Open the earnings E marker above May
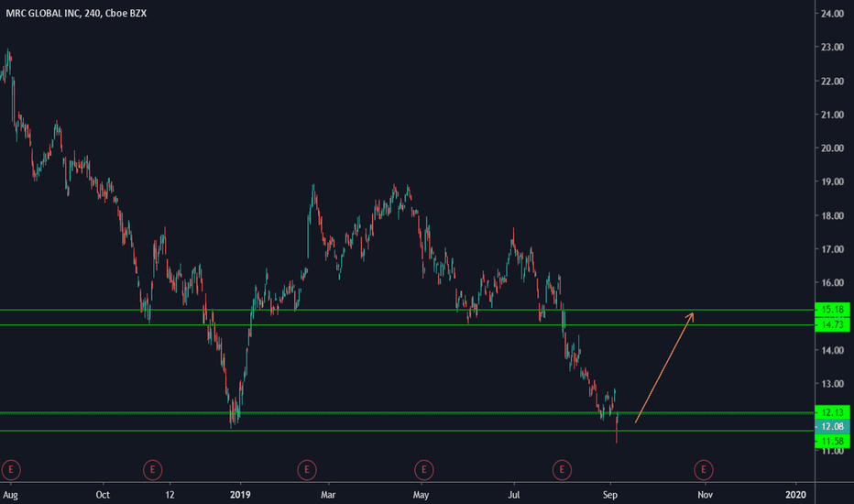The height and width of the screenshot is (504, 854). point(423,470)
